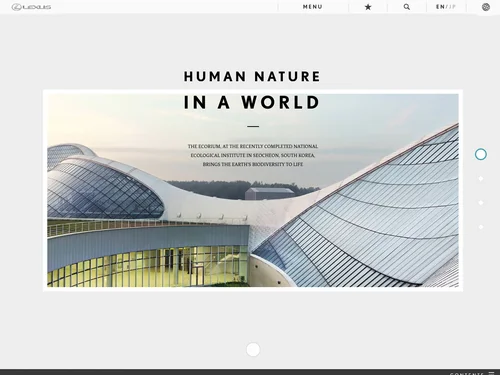The image size is (500, 375).
Task: Click the Ecorium building hero image
Action: click(x=253, y=190)
